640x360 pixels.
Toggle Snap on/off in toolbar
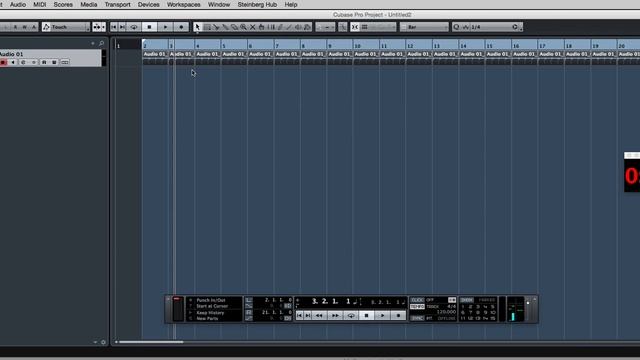tap(355, 27)
